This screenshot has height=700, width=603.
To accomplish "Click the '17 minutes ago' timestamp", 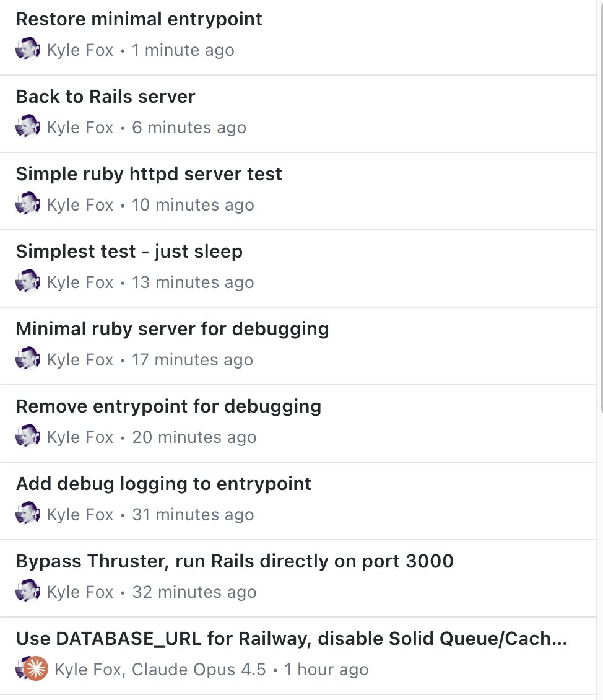I will [x=193, y=360].
